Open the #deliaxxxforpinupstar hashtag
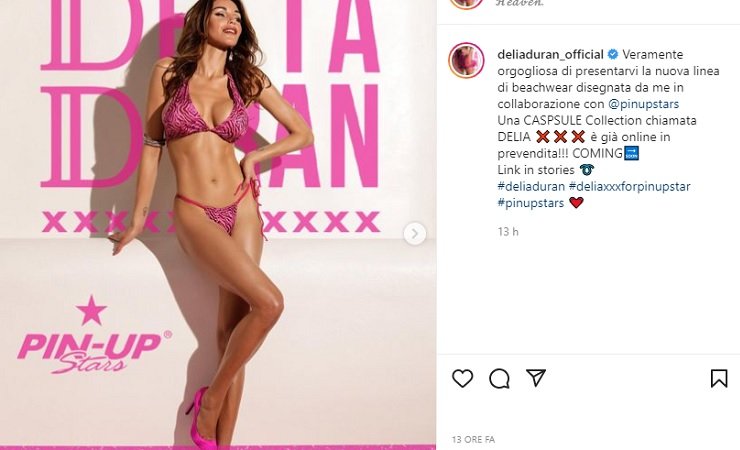This screenshot has height=450, width=740. click(x=630, y=186)
